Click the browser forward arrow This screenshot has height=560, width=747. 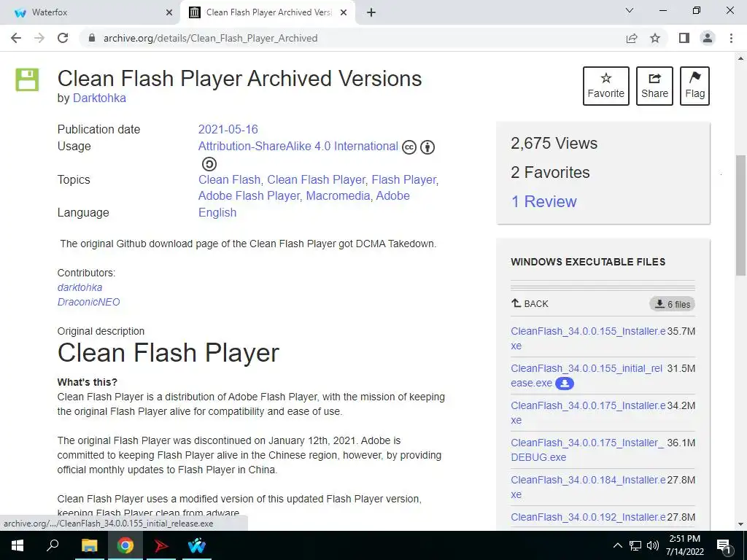point(39,38)
